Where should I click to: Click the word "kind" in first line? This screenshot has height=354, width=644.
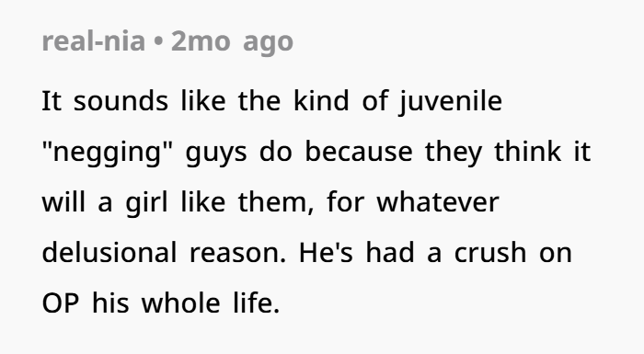(x=321, y=101)
